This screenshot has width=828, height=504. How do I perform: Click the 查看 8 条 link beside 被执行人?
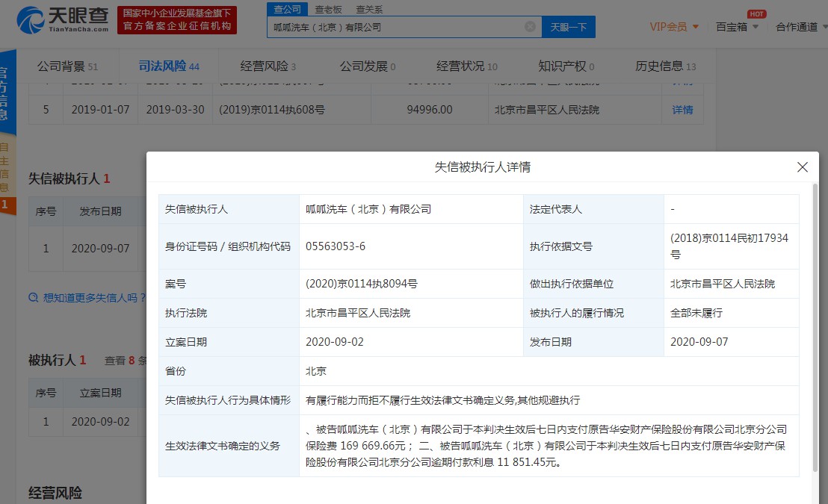125,361
